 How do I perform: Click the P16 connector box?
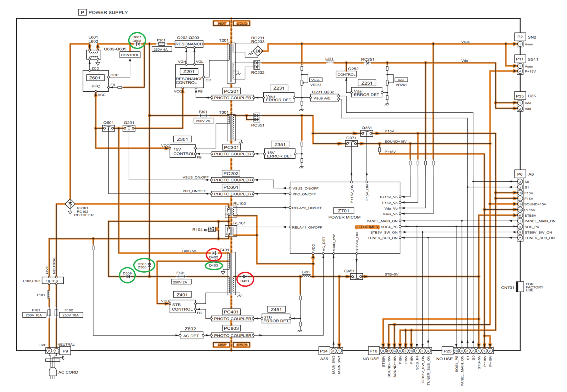[x=374, y=351]
